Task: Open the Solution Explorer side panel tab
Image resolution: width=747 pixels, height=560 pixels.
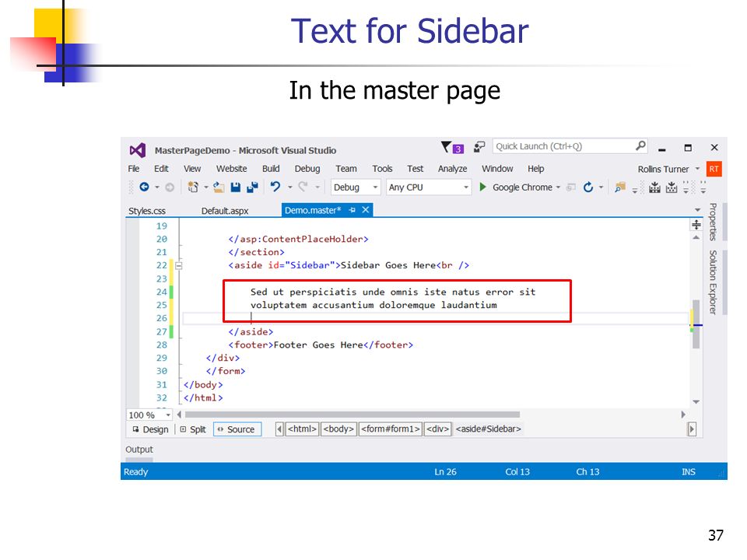Action: pos(713,282)
